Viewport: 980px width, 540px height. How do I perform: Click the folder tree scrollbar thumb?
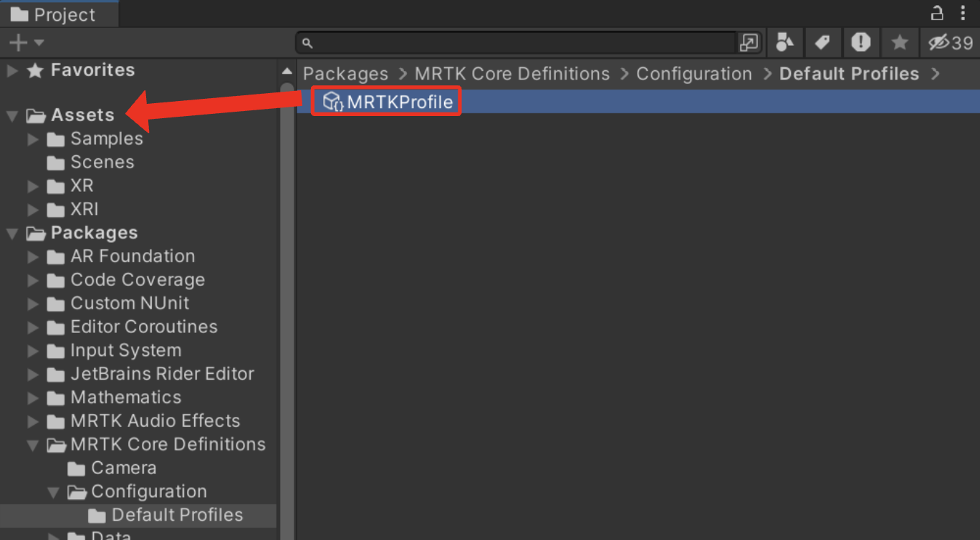287,312
